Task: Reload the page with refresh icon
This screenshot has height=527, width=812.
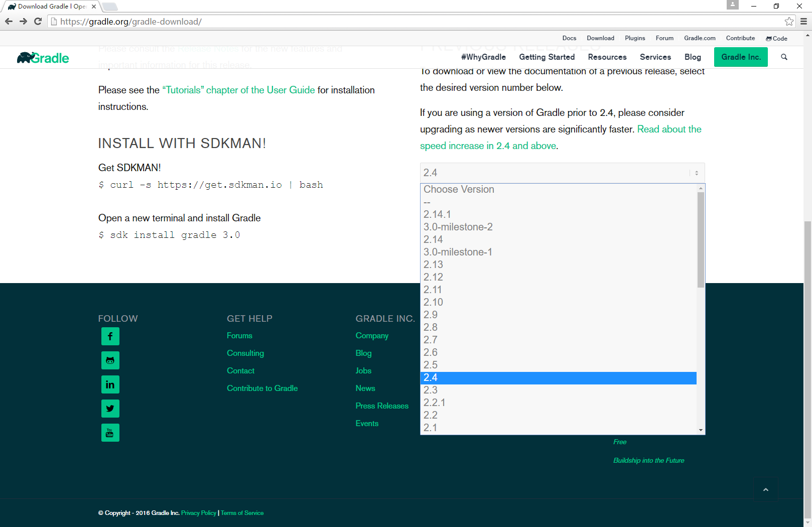Action: 38,22
